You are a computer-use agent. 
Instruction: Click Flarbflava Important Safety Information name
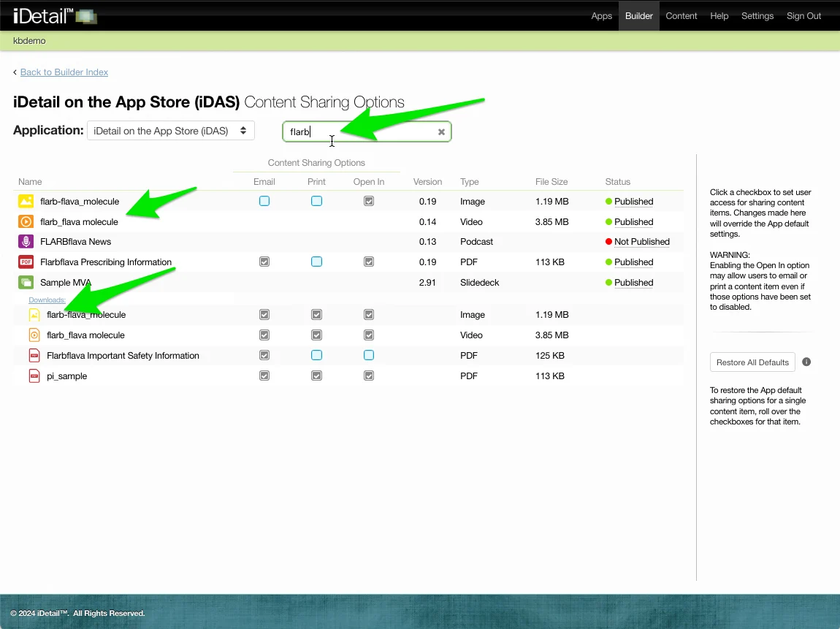point(123,355)
